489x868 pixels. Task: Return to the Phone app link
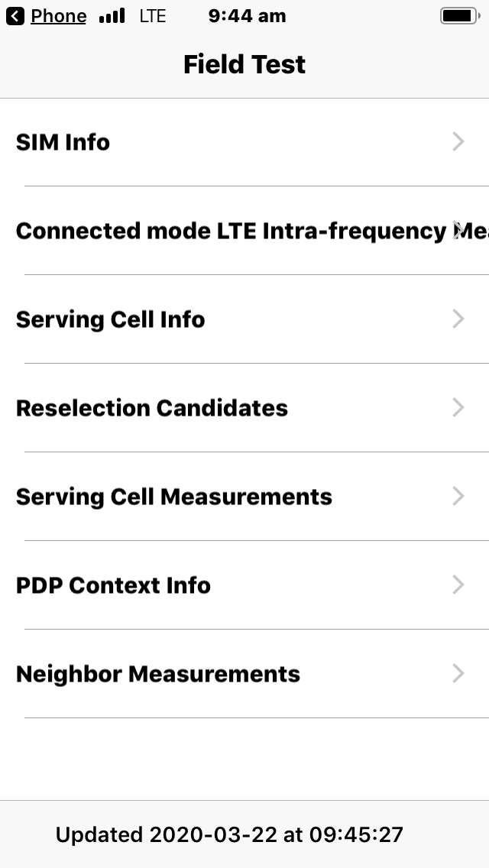pos(58,16)
